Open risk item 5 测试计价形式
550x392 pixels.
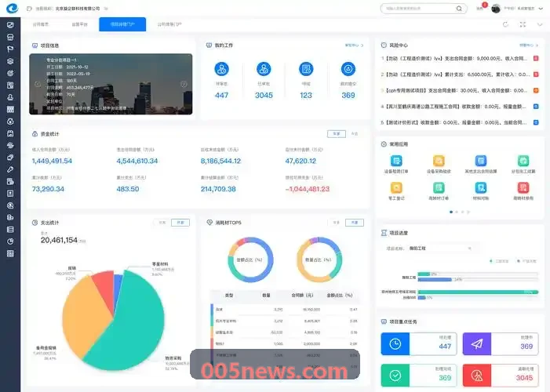pyautogui.click(x=460, y=122)
